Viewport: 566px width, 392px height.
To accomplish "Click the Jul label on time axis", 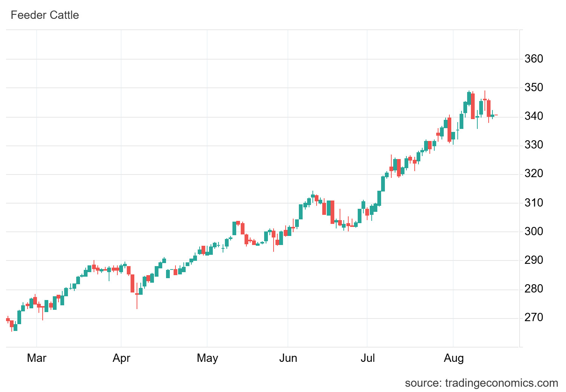I will pos(368,358).
